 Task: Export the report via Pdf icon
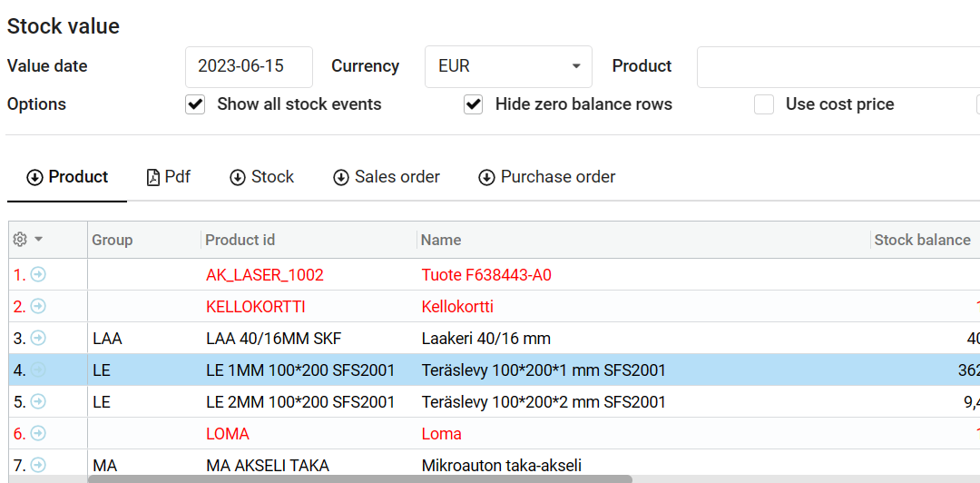[169, 177]
